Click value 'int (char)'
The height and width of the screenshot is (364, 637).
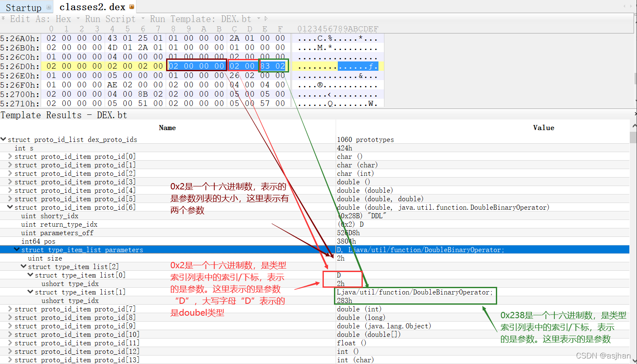click(x=355, y=360)
